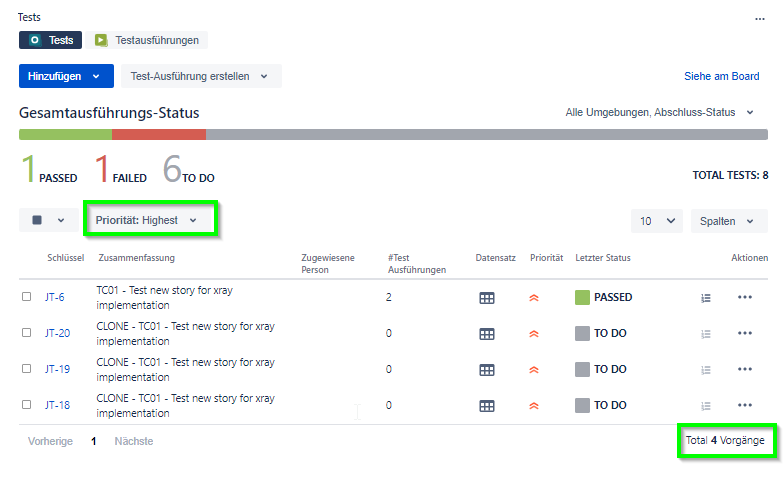The width and height of the screenshot is (784, 499).
Task: Click the test runs list icon for JT-18
Action: (706, 406)
